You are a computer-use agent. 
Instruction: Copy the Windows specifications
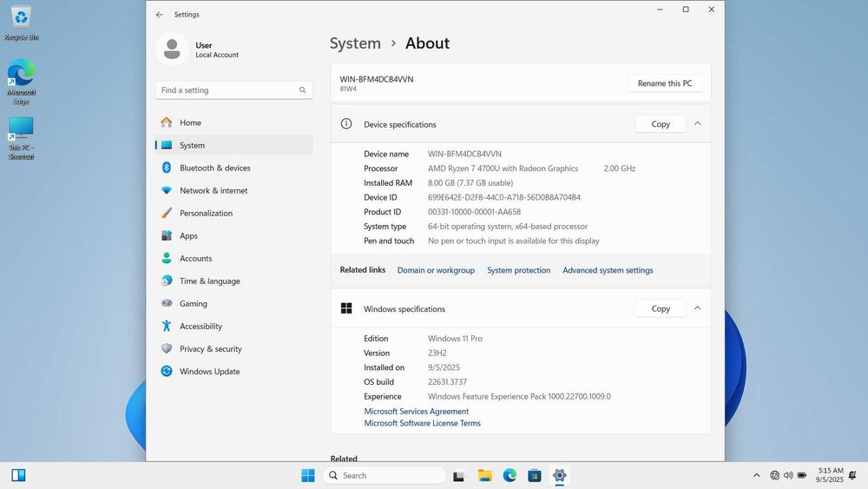[x=661, y=308]
